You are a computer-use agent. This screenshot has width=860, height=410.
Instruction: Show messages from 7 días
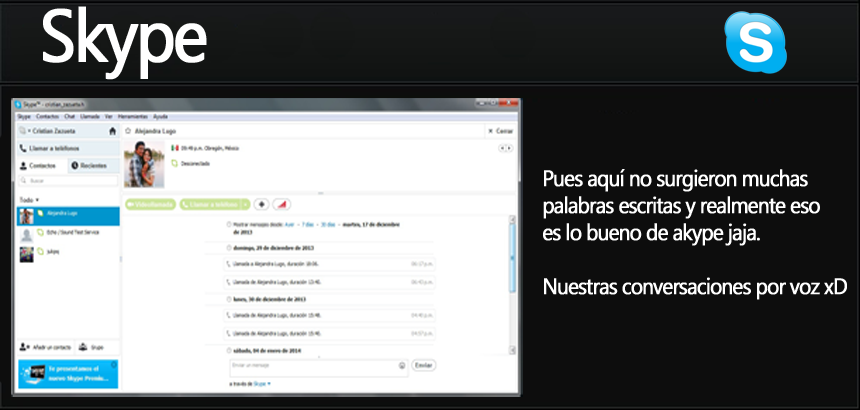(308, 225)
